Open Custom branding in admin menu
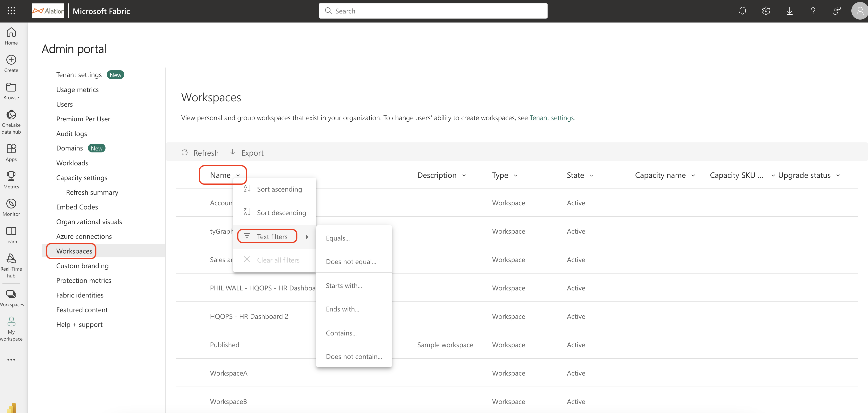The height and width of the screenshot is (413, 868). (82, 266)
